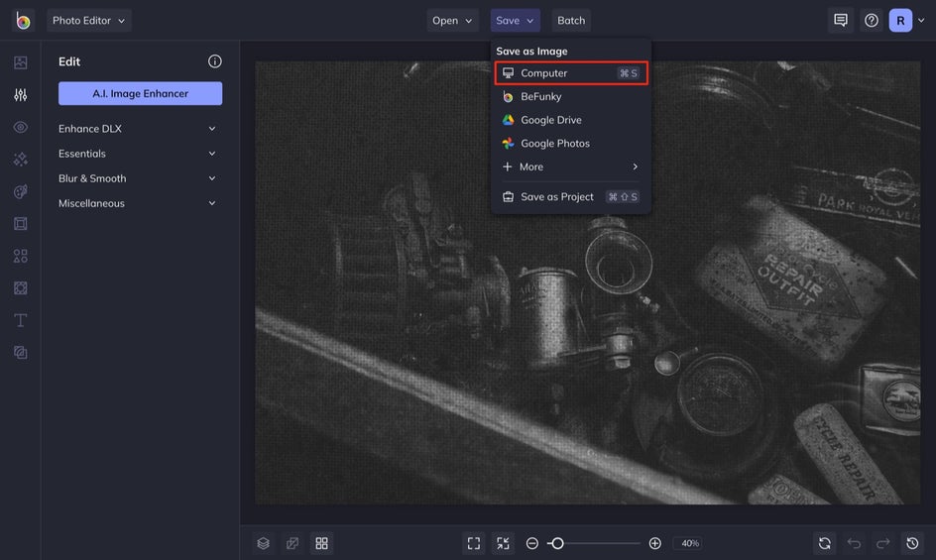Open the Touch Up eye sidebar icon
The height and width of the screenshot is (560, 936).
pyautogui.click(x=20, y=127)
